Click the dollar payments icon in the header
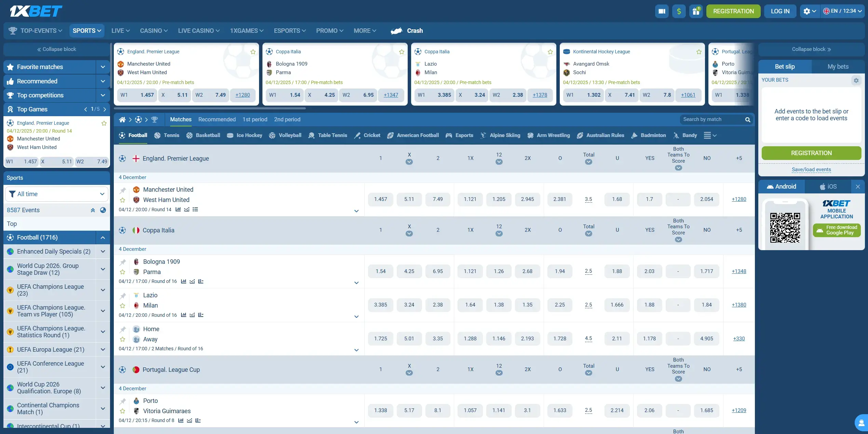Viewport: 868px width, 434px height. click(679, 11)
